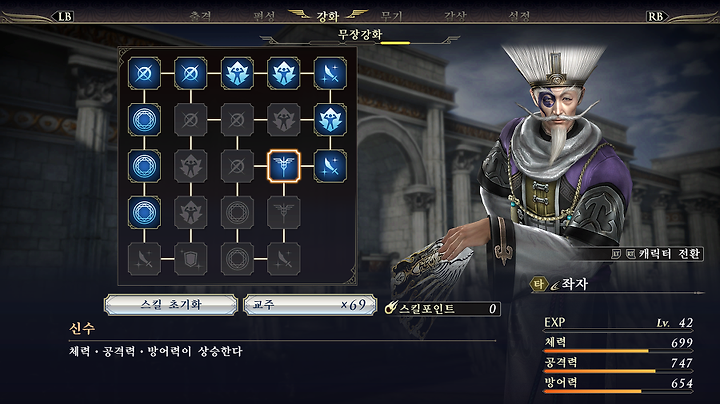Click the 캐릭터 전환 character switch prompt
Image resolution: width=720 pixels, height=404 pixels.
click(x=657, y=254)
